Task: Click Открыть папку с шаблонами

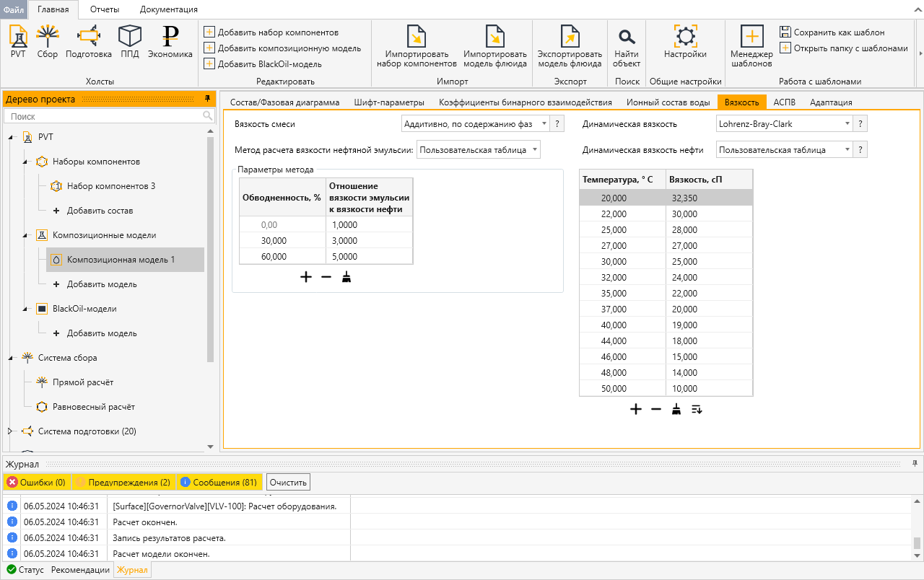Action: (844, 48)
